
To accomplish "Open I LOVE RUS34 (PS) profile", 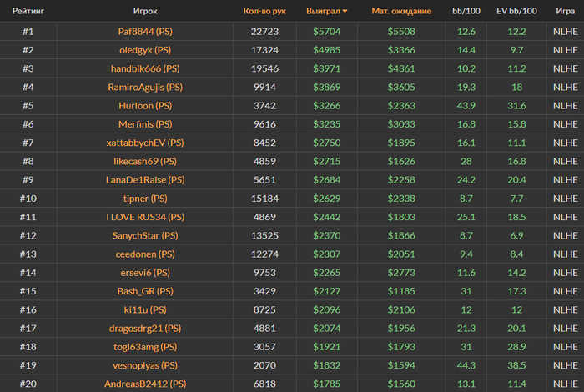I will click(145, 217).
